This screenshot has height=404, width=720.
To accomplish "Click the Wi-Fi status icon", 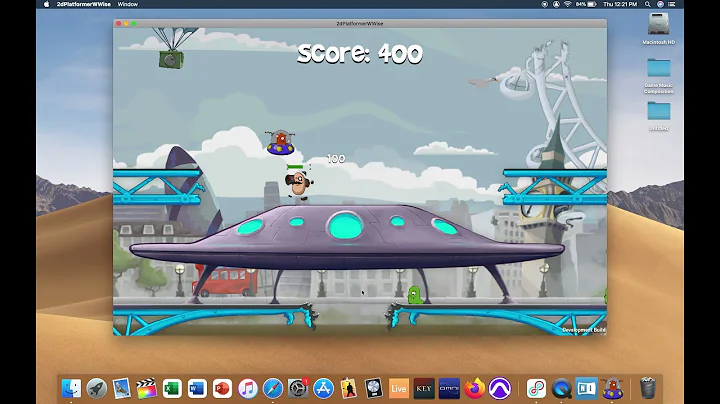I will (x=568, y=4).
